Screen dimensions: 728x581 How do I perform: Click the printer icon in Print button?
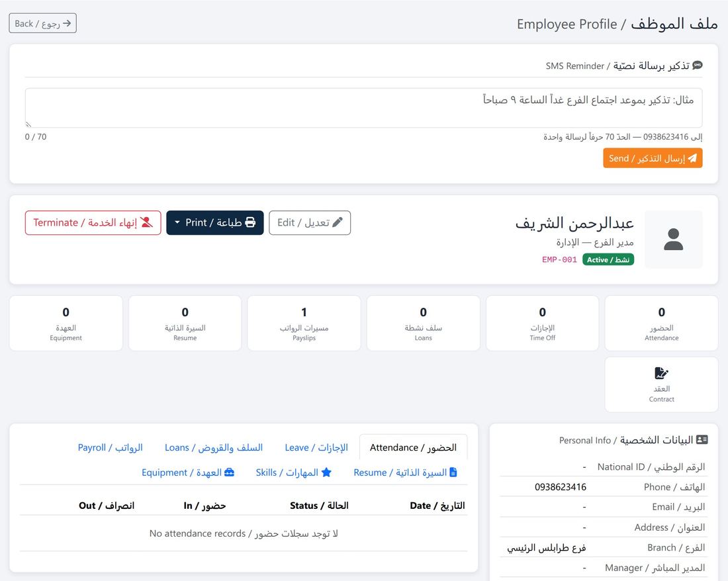point(250,222)
